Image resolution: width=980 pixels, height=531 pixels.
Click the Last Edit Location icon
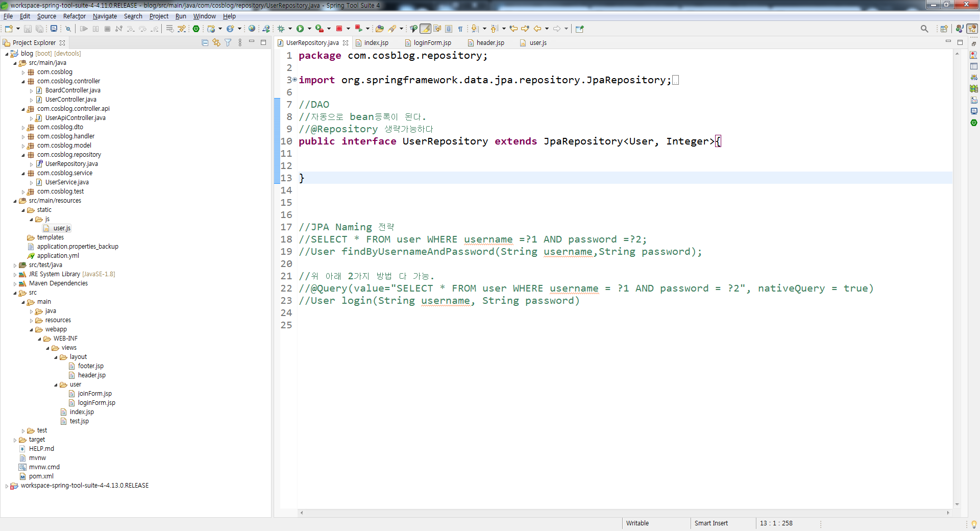point(513,29)
